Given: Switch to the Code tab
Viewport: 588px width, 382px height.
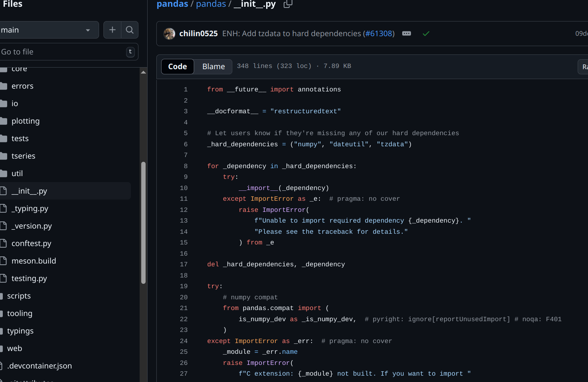Looking at the screenshot, I should [x=177, y=66].
